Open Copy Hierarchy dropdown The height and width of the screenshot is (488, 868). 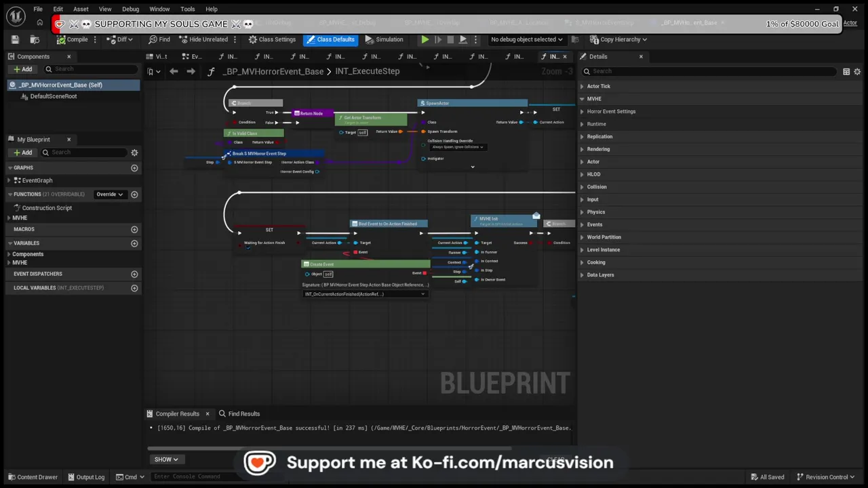point(618,39)
